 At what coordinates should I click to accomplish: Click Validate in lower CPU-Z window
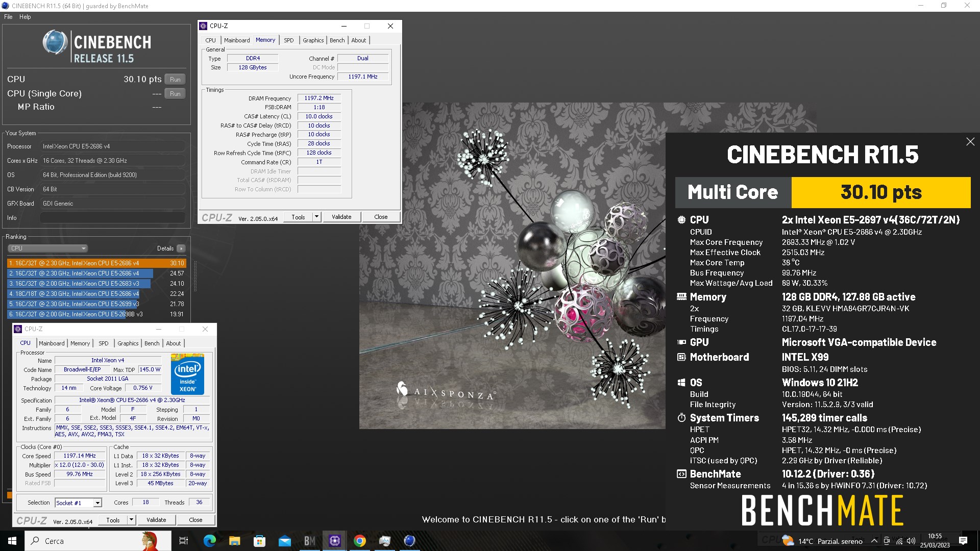pyautogui.click(x=156, y=520)
